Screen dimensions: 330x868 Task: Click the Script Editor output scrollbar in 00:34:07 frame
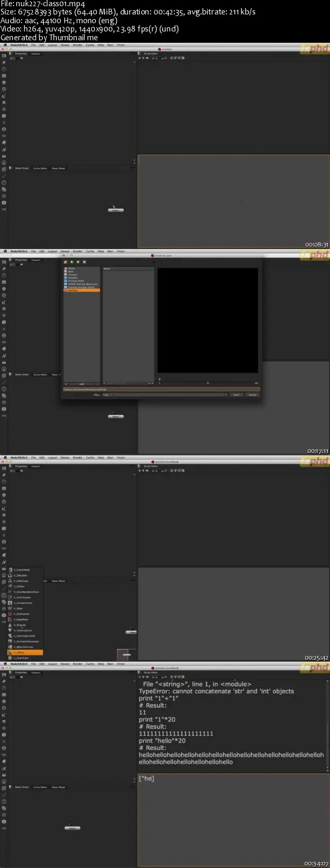(x=328, y=726)
